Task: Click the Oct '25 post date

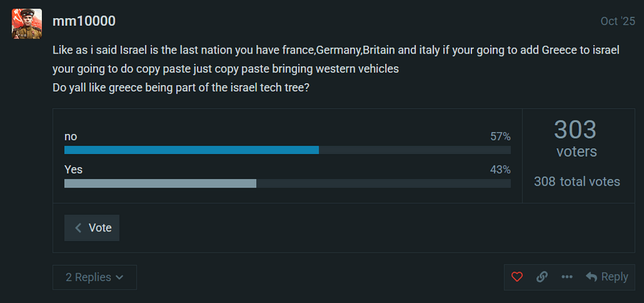Action: point(618,21)
